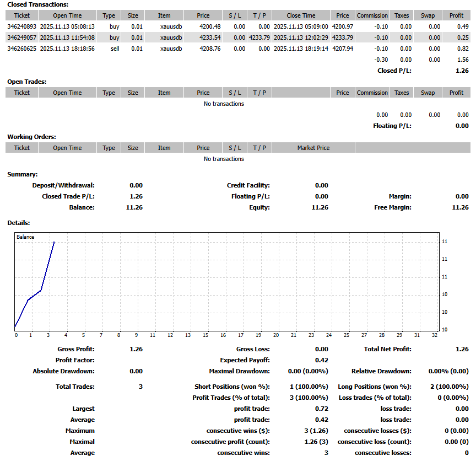Click the Total Net Profit label
The image size is (476, 461).
[x=387, y=349]
